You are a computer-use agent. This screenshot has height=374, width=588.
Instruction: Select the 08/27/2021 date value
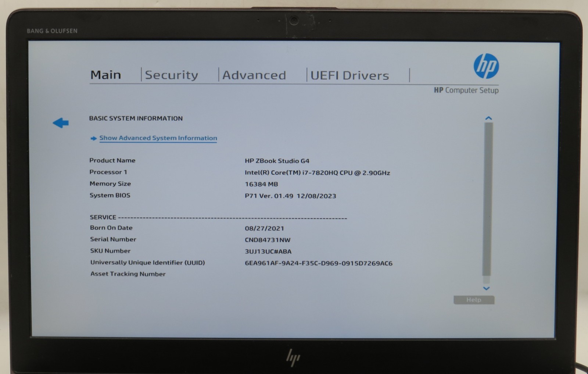pyautogui.click(x=264, y=228)
